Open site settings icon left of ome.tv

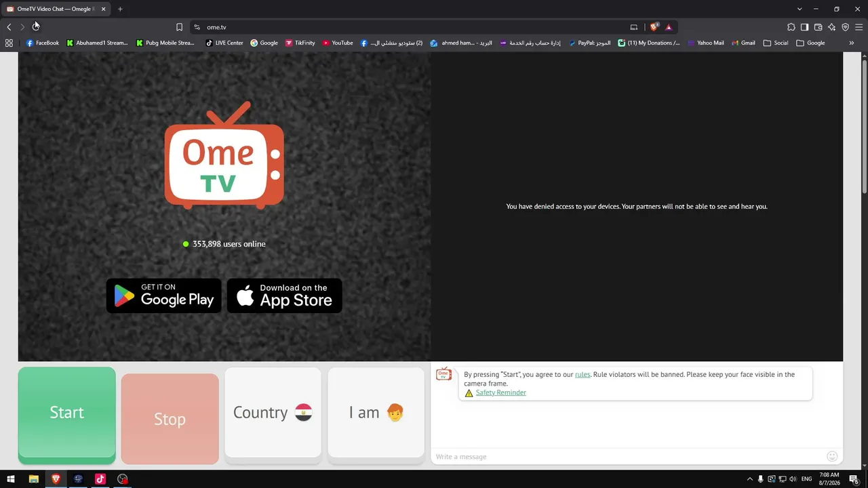(197, 27)
